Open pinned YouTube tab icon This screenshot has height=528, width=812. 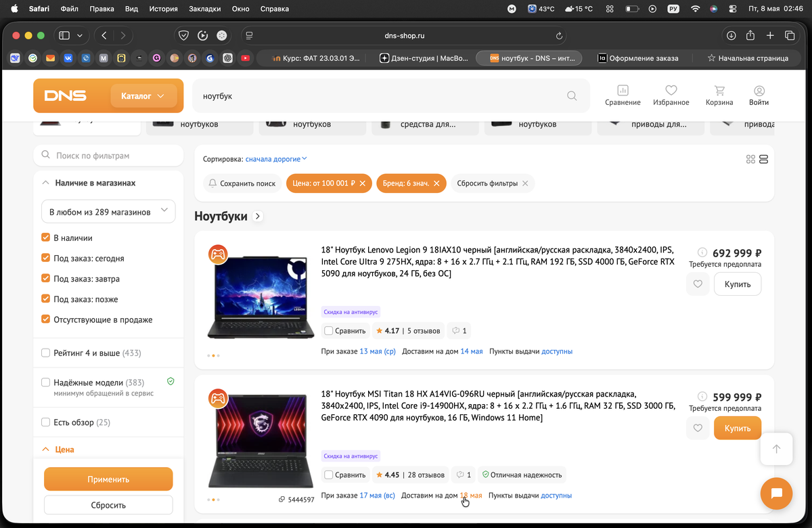245,58
